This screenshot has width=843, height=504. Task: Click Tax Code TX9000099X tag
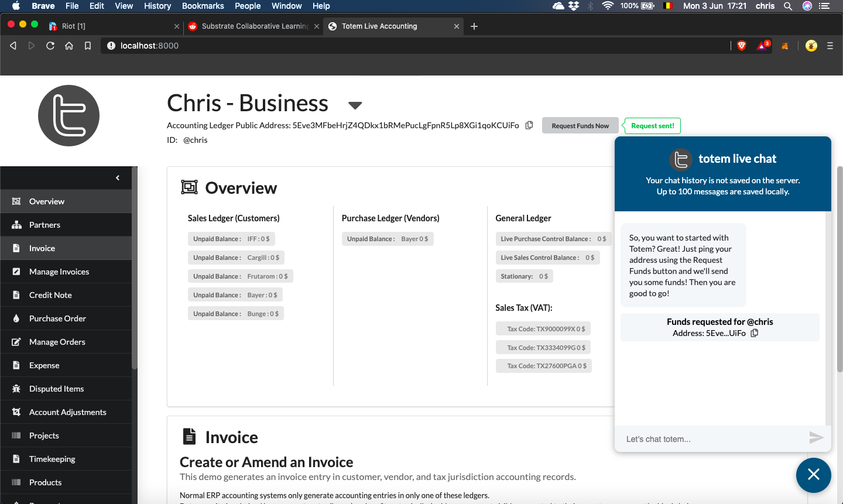tap(543, 329)
